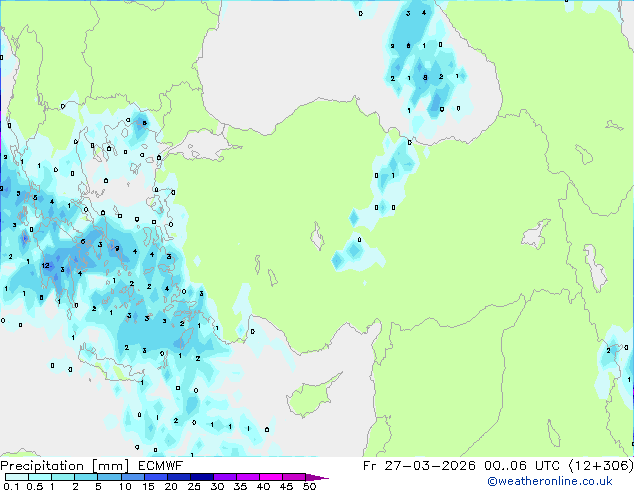Image resolution: width=634 pixels, height=490 pixels.
Task: Click the 00..06 UTC time range
Action: [522, 466]
